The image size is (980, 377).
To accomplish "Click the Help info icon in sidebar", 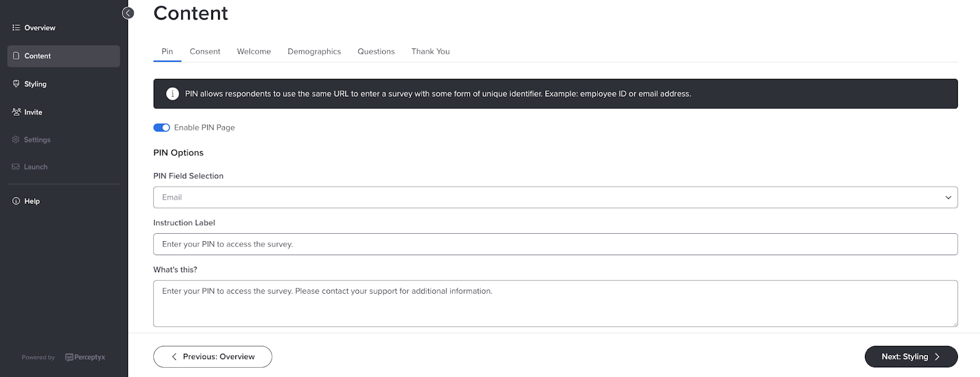I will click(x=16, y=201).
